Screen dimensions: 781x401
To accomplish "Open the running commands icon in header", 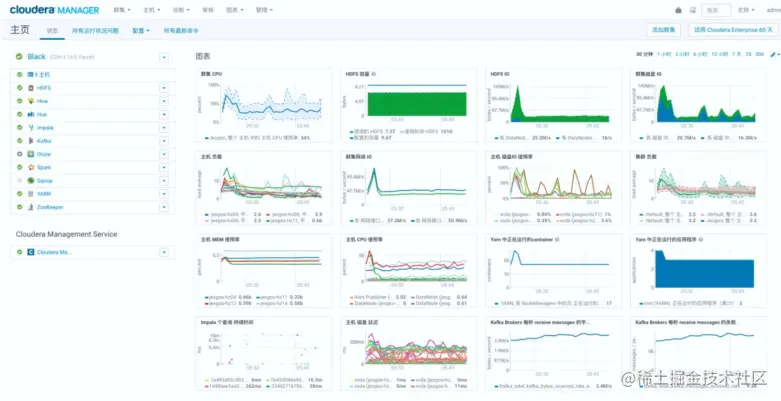I will pos(692,10).
